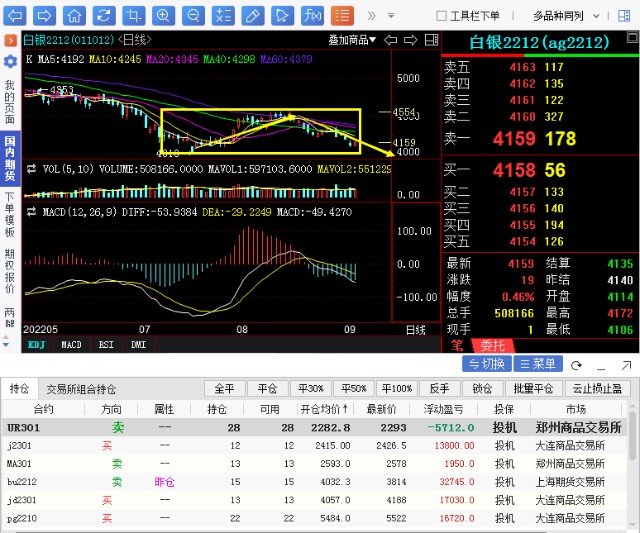Open 下单模板 sidebar tab

(x=9, y=215)
